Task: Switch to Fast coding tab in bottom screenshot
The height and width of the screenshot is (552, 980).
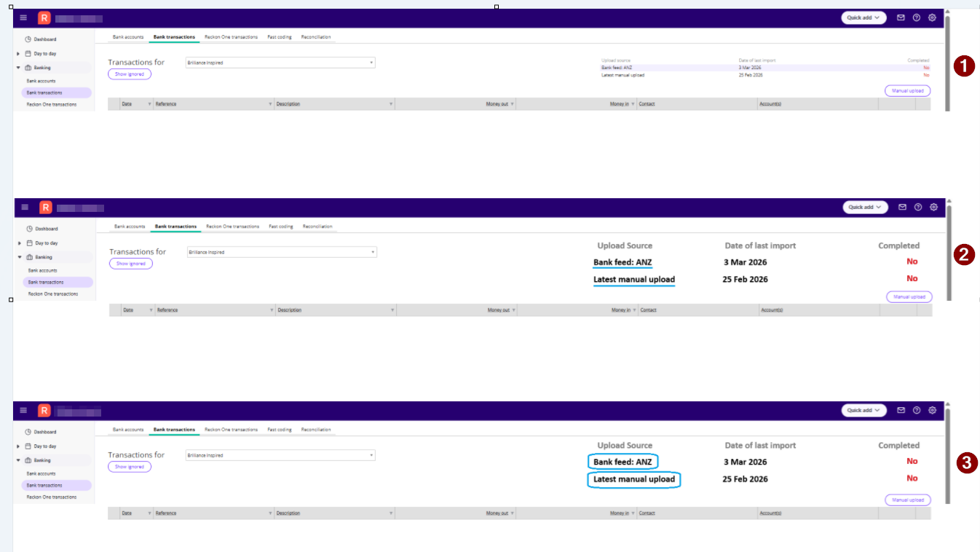Action: (x=280, y=430)
